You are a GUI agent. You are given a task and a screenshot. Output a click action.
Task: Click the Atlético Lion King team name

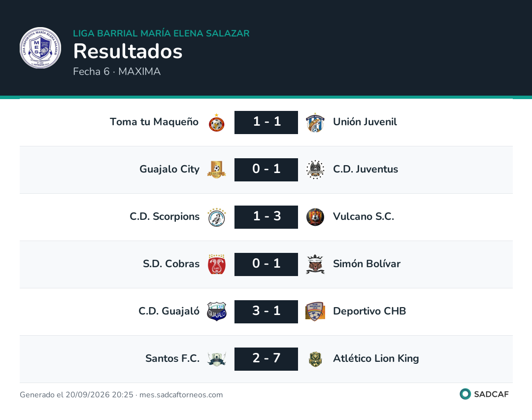[x=376, y=358]
